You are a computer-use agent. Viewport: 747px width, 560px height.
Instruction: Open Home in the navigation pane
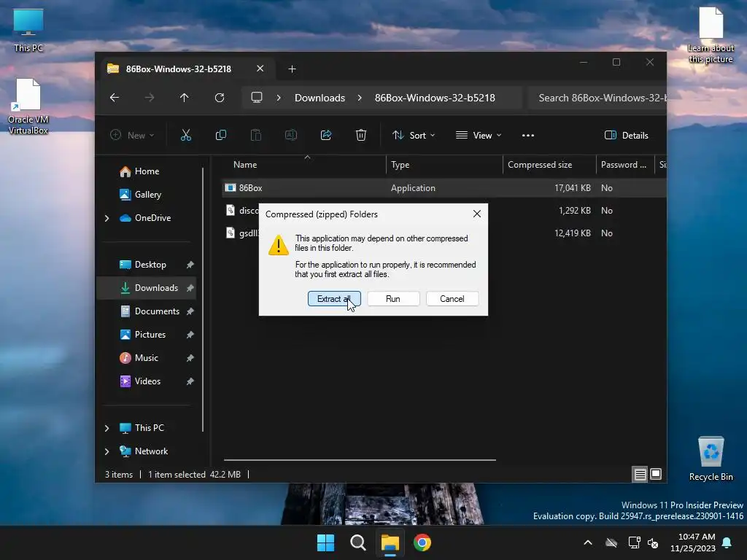147,171
